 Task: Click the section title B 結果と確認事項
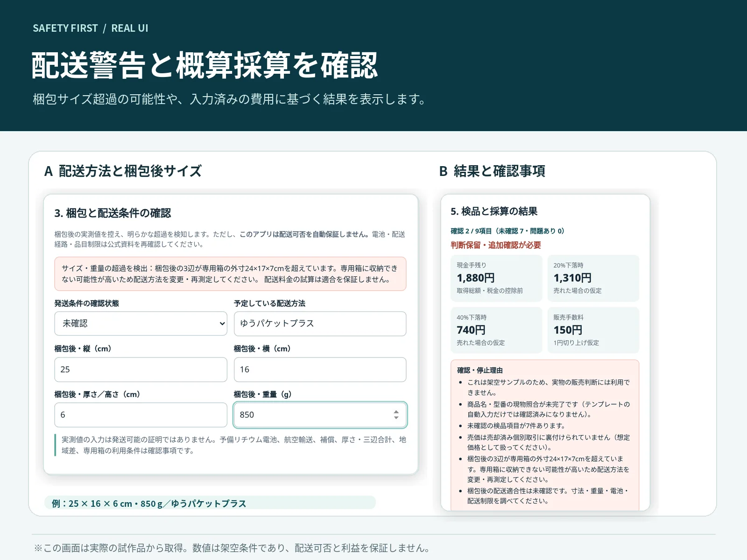pyautogui.click(x=492, y=171)
